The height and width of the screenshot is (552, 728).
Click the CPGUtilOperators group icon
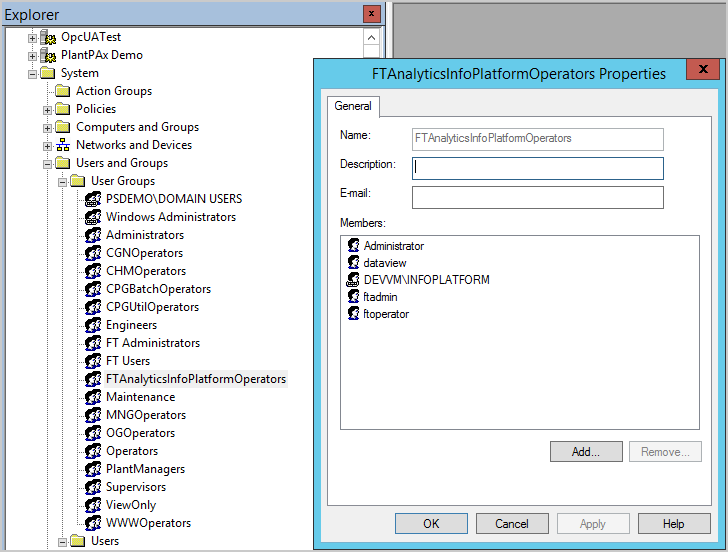93,307
